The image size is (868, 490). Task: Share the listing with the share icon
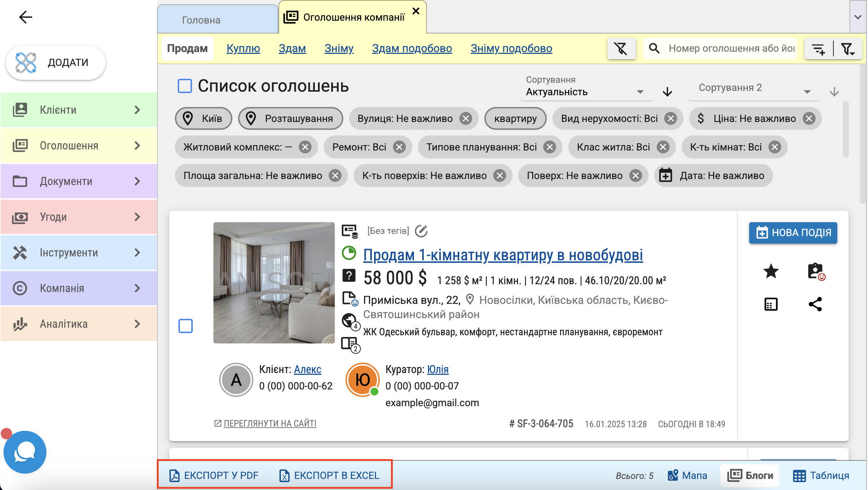pyautogui.click(x=815, y=304)
